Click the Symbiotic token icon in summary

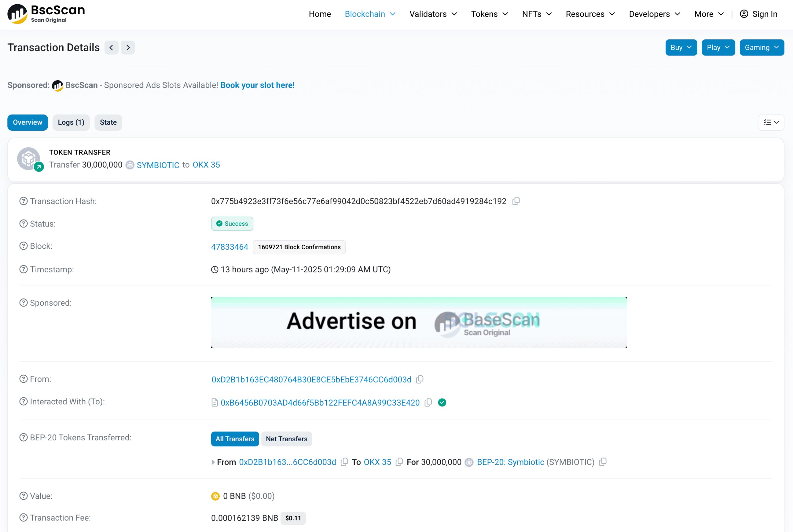tap(130, 165)
